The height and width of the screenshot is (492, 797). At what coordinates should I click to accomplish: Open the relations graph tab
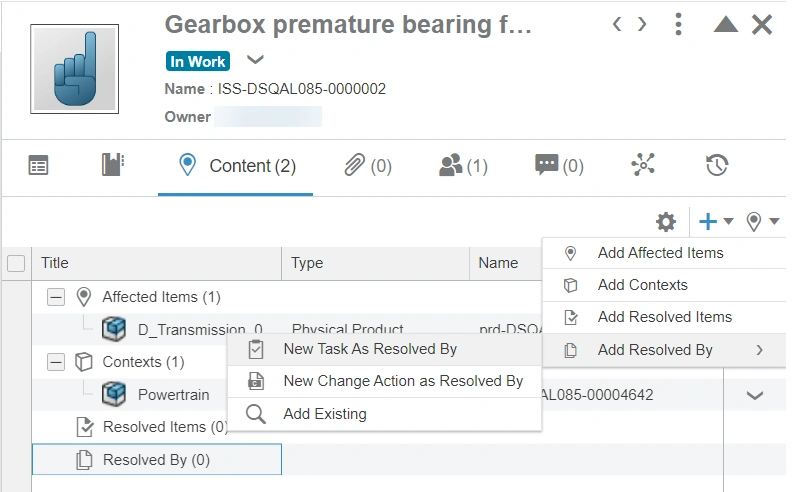(x=643, y=166)
